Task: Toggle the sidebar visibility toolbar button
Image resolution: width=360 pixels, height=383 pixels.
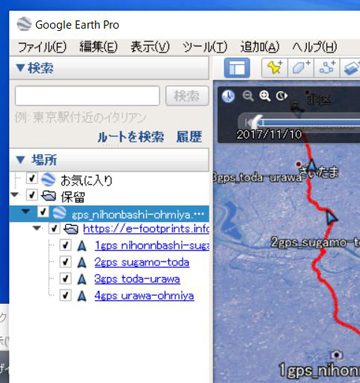Action: pyautogui.click(x=237, y=68)
